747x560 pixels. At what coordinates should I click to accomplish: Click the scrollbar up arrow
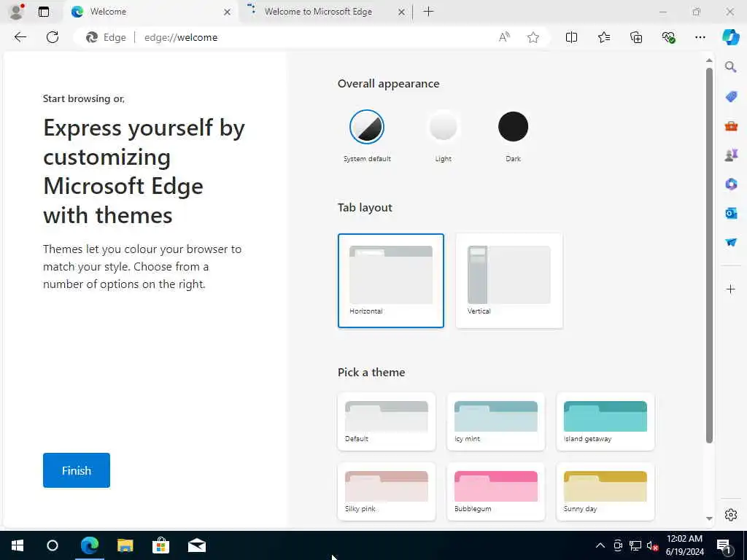[x=709, y=61]
